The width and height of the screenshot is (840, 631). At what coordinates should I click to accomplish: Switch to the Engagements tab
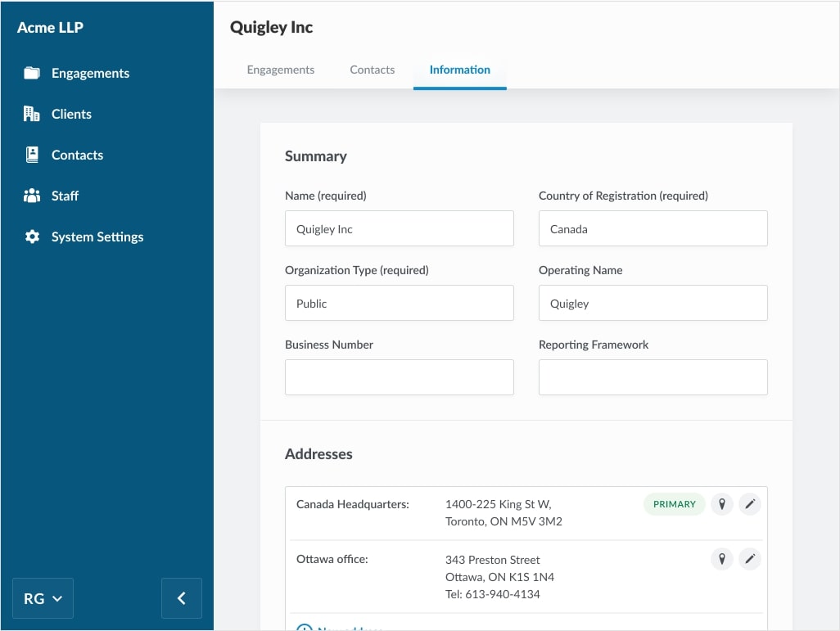pos(281,70)
